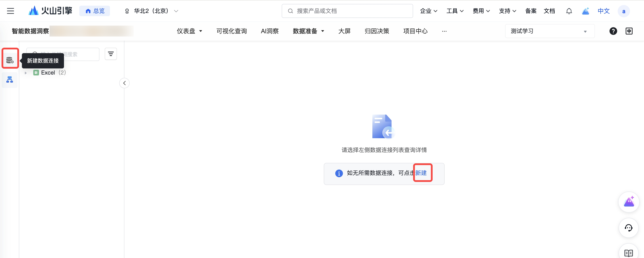Expand the 数据准备 menu

coord(308,31)
